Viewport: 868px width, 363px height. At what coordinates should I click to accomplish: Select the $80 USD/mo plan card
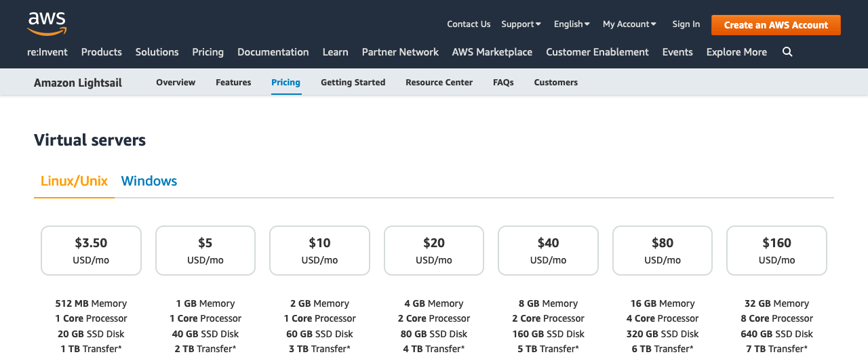pyautogui.click(x=663, y=251)
